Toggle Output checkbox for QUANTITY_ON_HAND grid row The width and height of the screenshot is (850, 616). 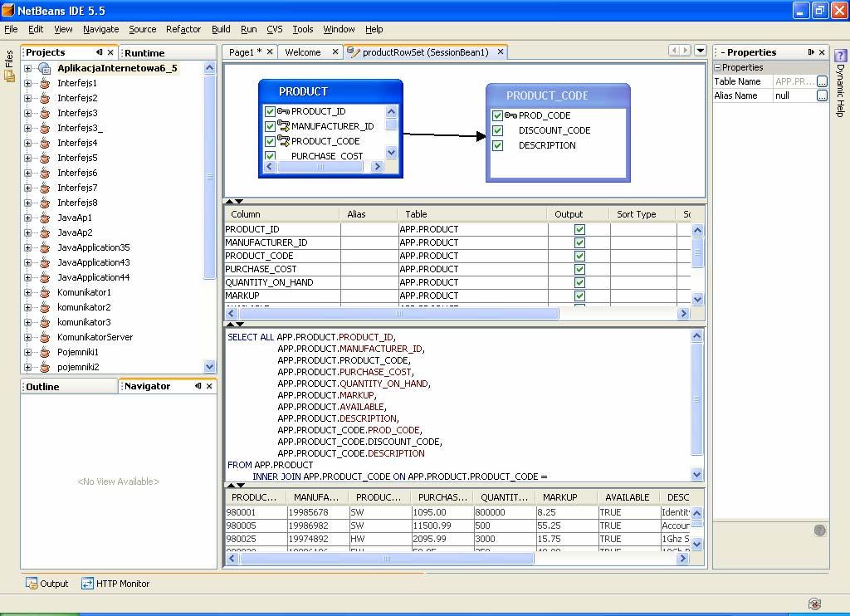point(579,282)
